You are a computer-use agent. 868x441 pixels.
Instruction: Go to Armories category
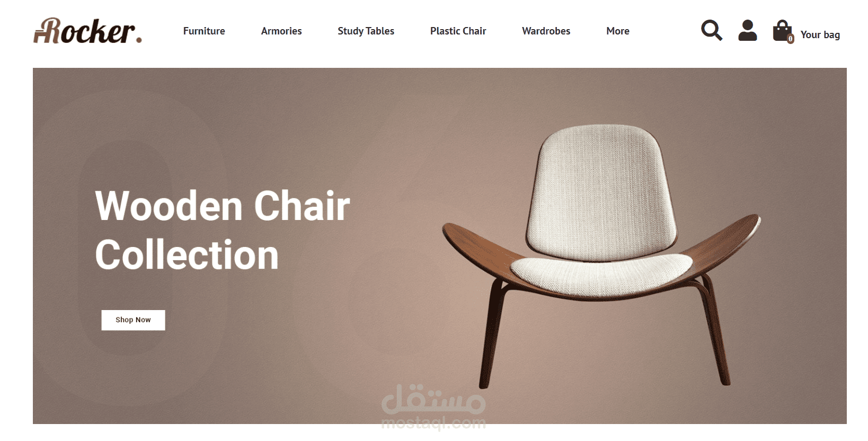pyautogui.click(x=281, y=31)
